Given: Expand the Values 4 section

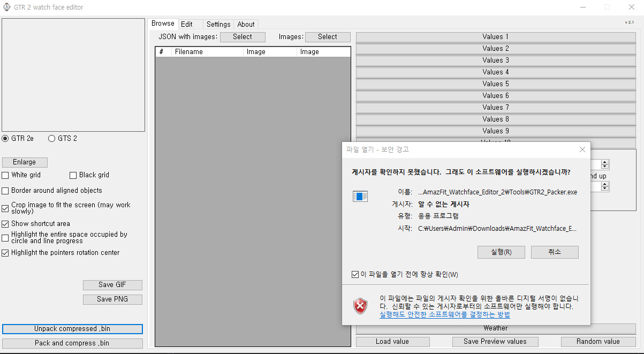Looking at the screenshot, I should pos(496,72).
